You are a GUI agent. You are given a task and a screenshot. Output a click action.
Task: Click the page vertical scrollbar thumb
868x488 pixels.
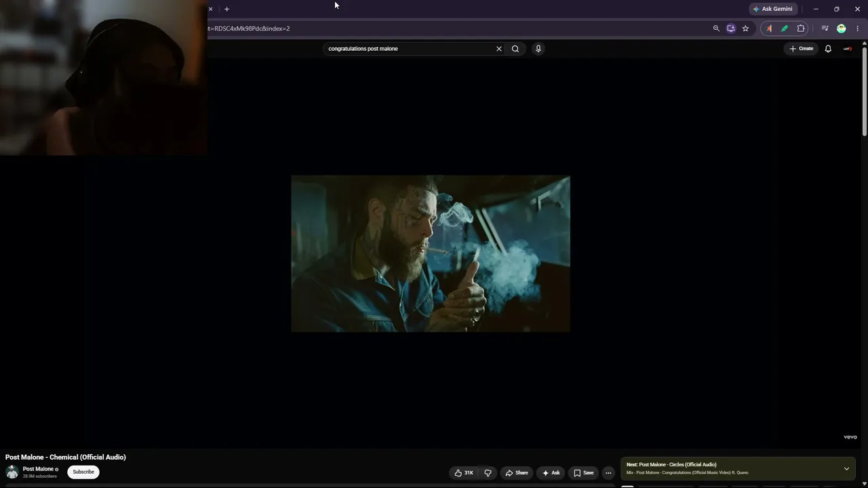(x=865, y=91)
